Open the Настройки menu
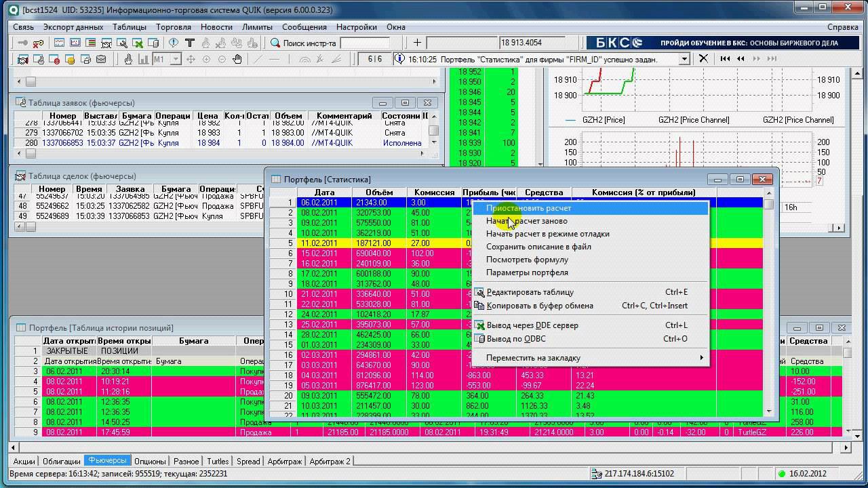This screenshot has height=488, width=868. pos(356,27)
